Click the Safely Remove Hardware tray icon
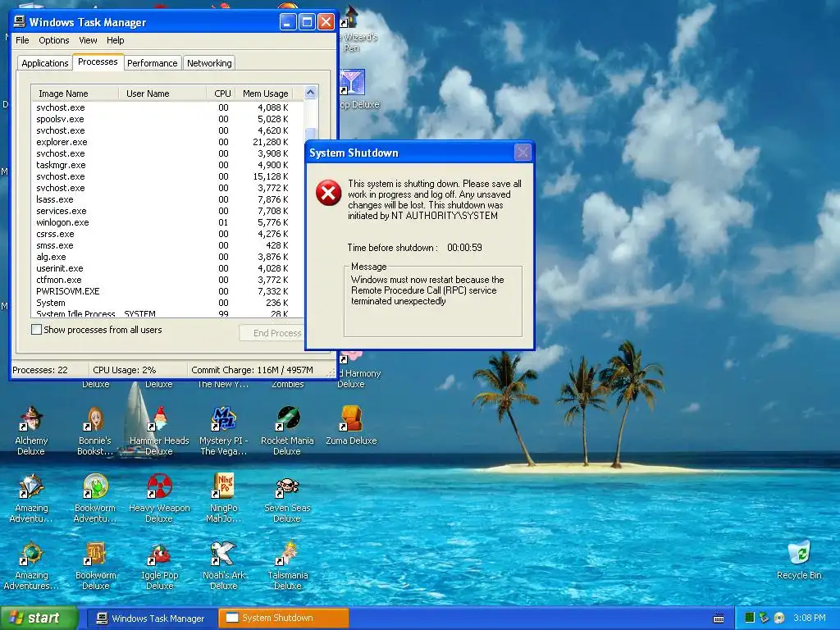The width and height of the screenshot is (840, 630). (x=765, y=618)
